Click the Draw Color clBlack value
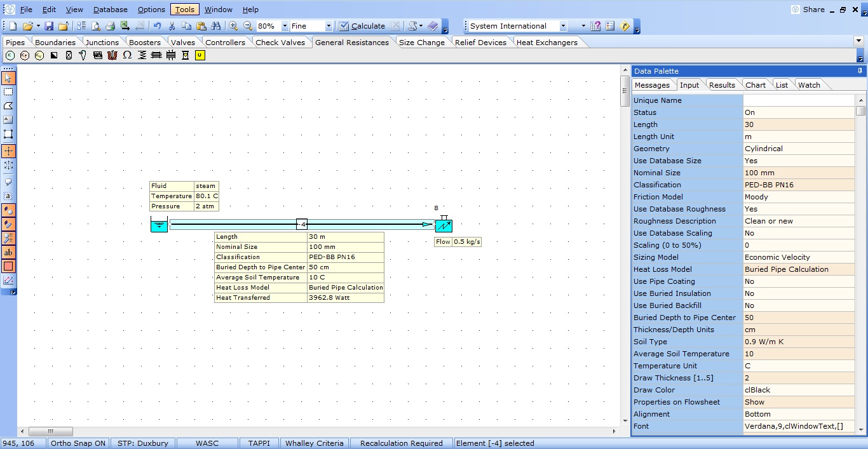 798,390
